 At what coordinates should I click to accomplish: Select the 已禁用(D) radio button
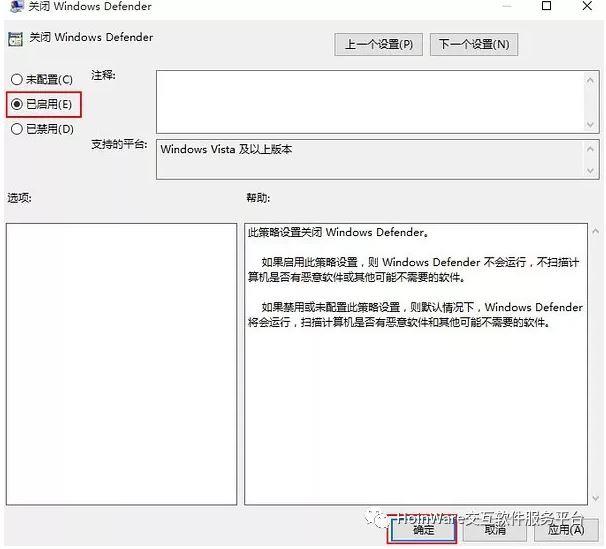(17, 128)
